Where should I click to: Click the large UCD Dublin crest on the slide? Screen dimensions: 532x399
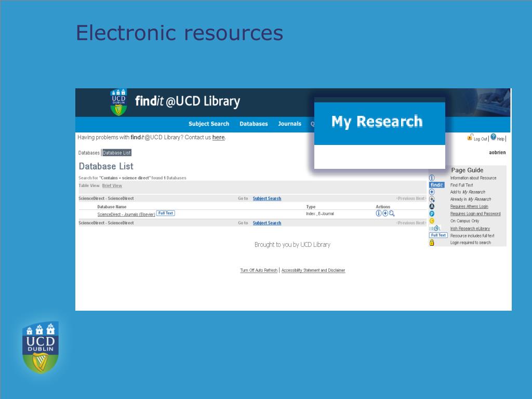click(x=41, y=348)
